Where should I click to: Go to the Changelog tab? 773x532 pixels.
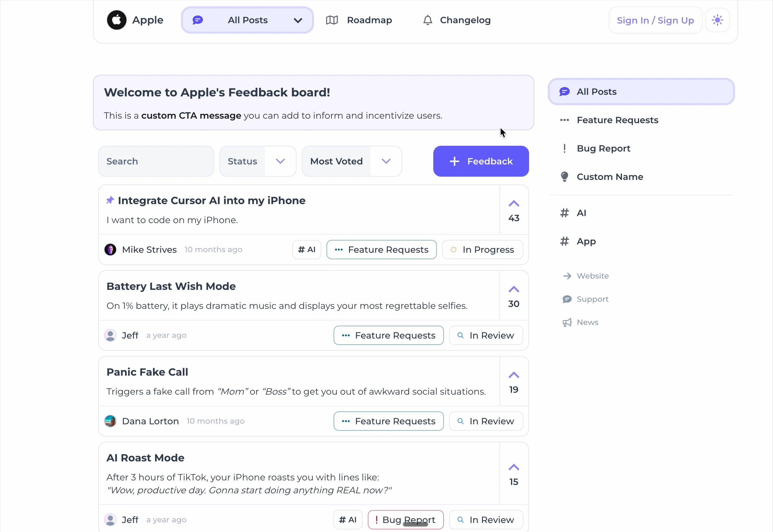click(x=457, y=20)
